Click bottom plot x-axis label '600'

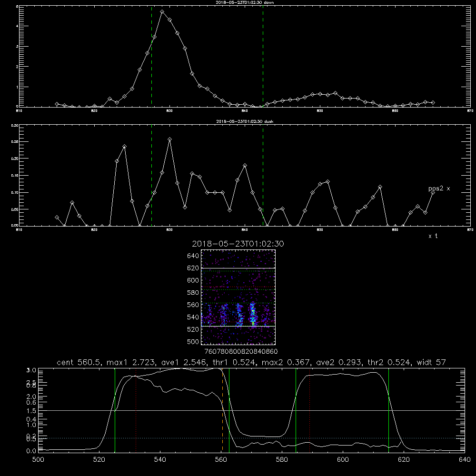(343, 460)
